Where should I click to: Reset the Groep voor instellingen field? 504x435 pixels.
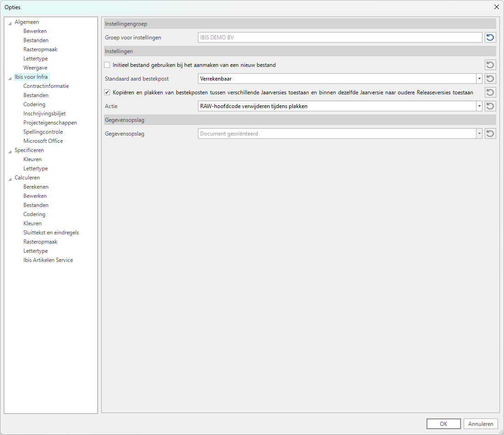click(x=490, y=38)
